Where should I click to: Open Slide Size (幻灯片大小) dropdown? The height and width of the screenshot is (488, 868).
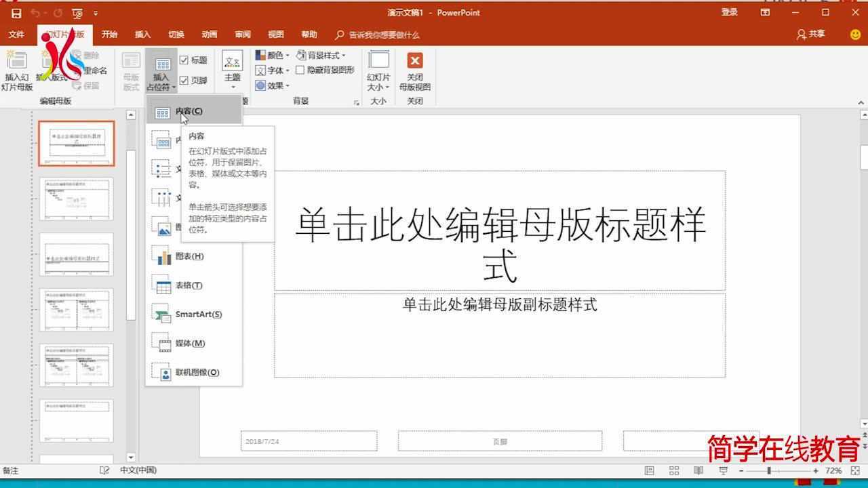pos(378,70)
